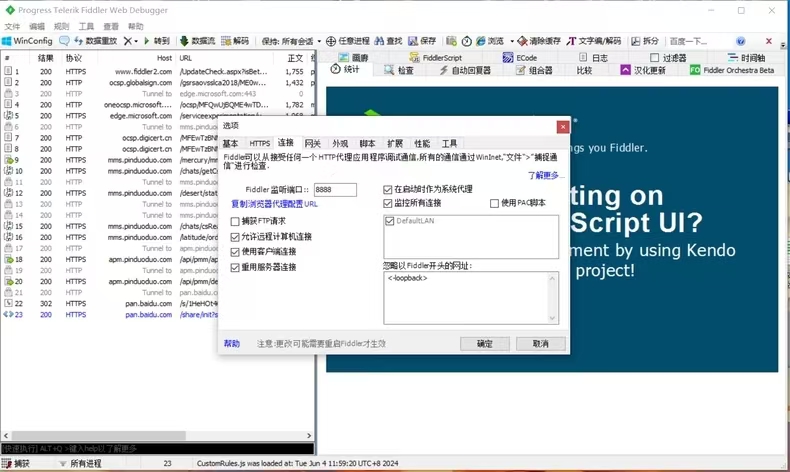Click the 任意进程 target icon
Screen dimensions: 790x472
tap(331, 41)
